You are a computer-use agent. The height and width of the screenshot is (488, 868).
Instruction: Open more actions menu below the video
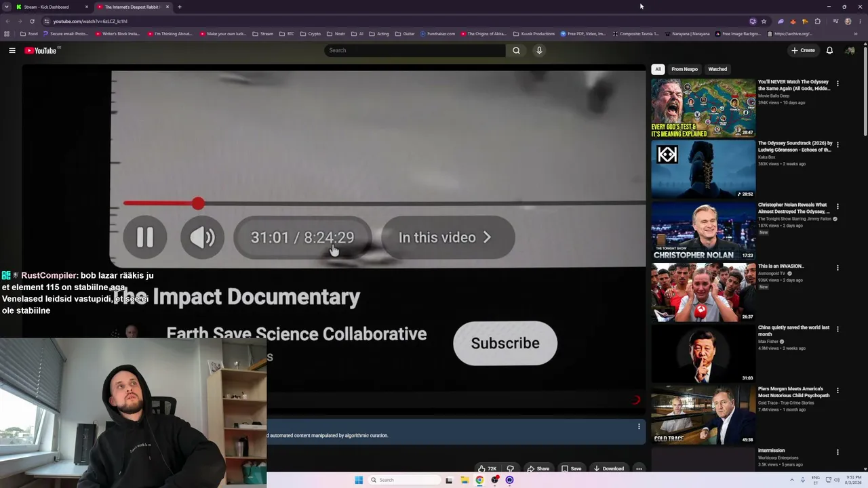(x=639, y=468)
